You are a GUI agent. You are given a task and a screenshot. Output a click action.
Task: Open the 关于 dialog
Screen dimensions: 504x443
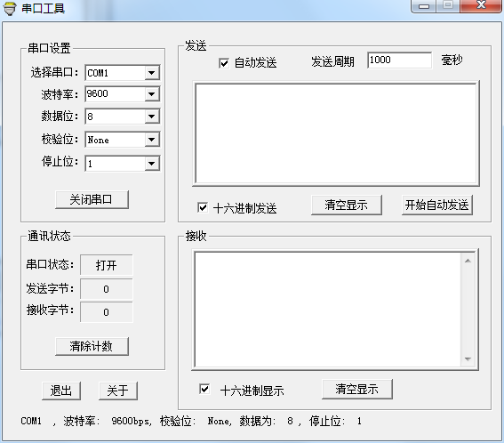[118, 391]
